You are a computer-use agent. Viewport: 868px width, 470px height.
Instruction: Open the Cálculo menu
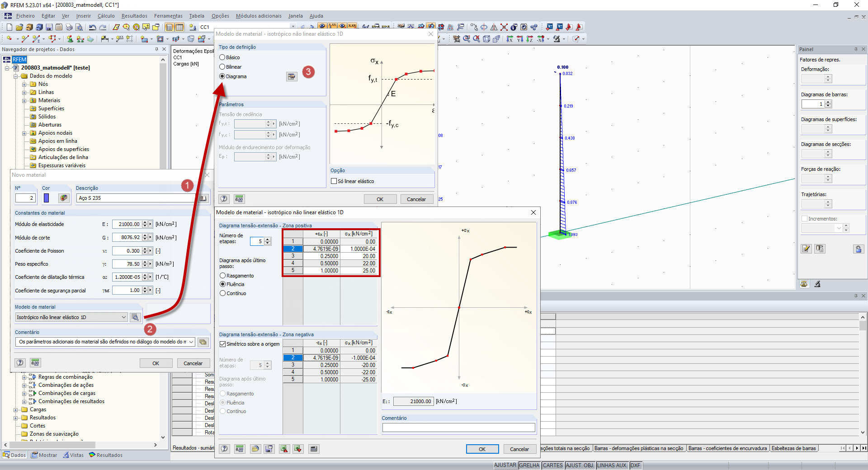coord(106,16)
